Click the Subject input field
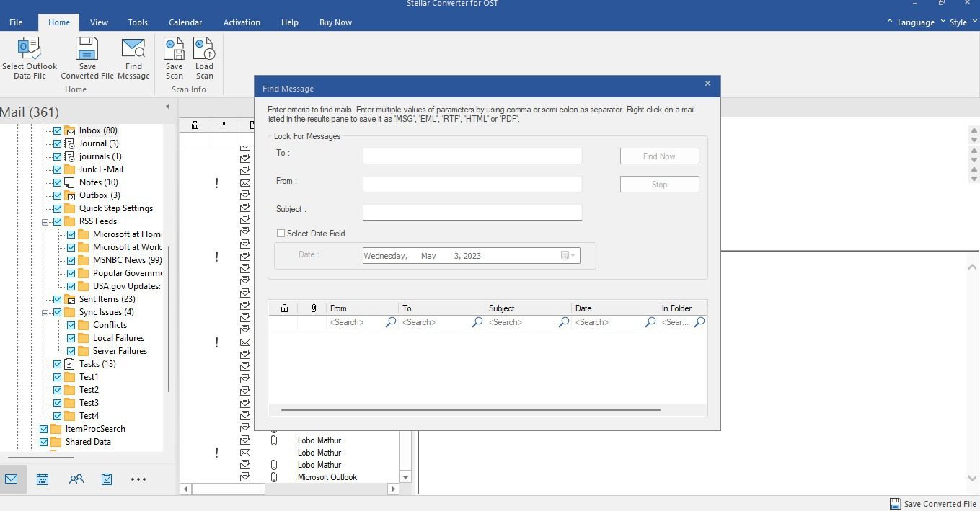The image size is (980, 511). point(472,212)
